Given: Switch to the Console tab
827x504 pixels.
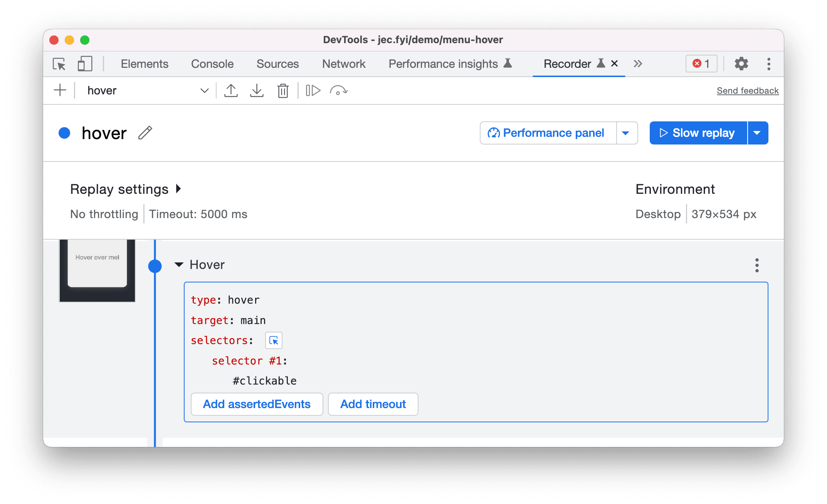Looking at the screenshot, I should click(212, 64).
